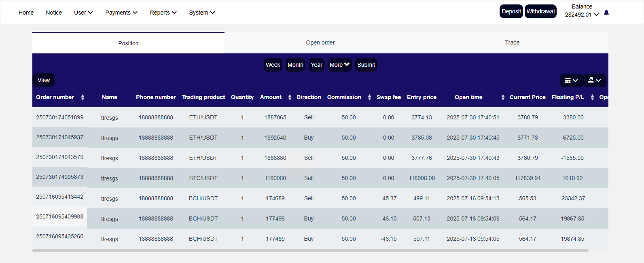Sort by Floating P/L arrows
This screenshot has height=263, width=644.
click(592, 98)
